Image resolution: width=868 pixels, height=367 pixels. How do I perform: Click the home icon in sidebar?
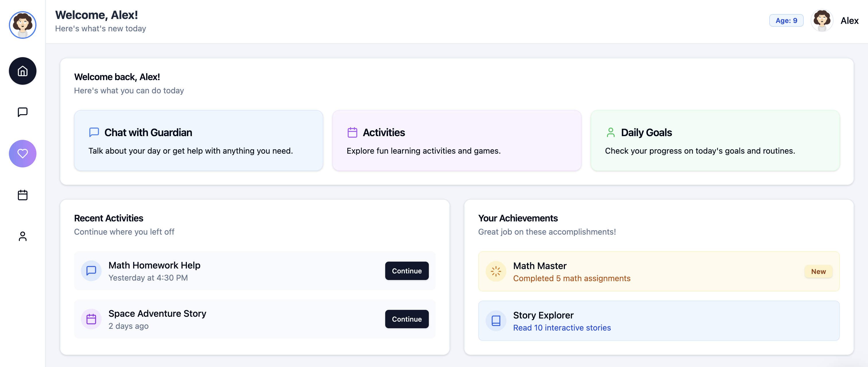(23, 71)
